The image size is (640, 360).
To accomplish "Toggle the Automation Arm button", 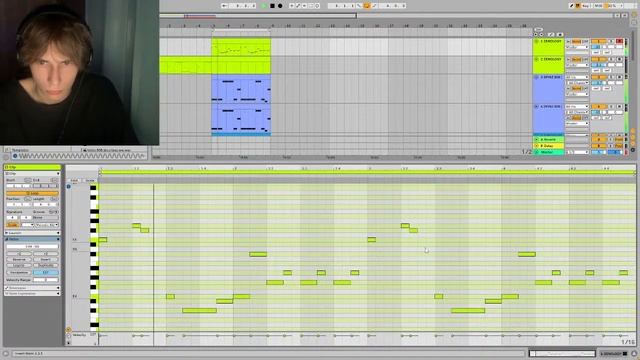I will coord(298,6).
